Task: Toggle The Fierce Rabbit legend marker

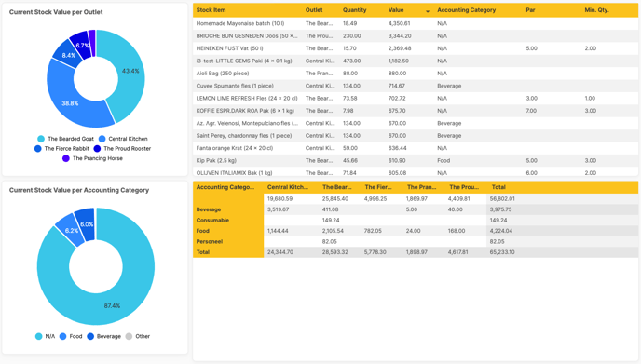Action: click(x=38, y=149)
